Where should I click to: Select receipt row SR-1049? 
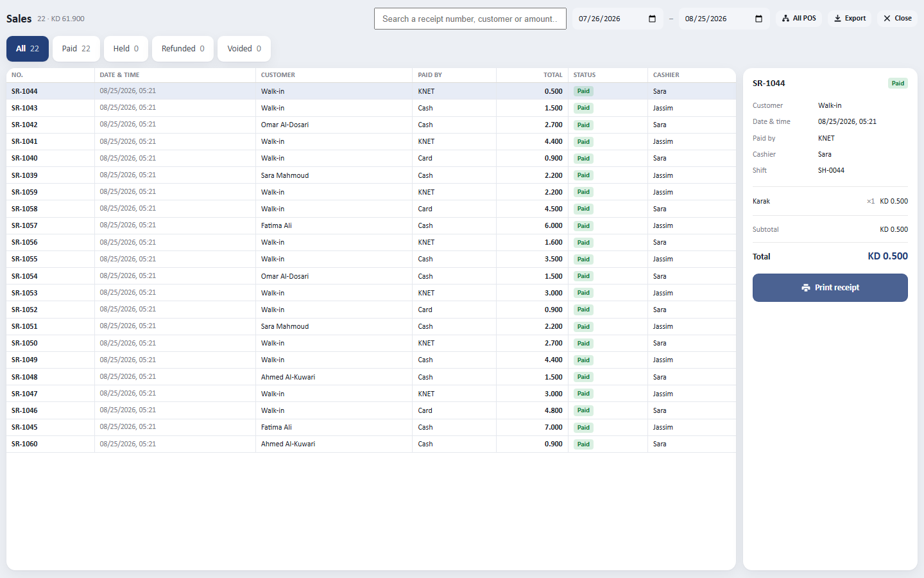pyautogui.click(x=371, y=360)
